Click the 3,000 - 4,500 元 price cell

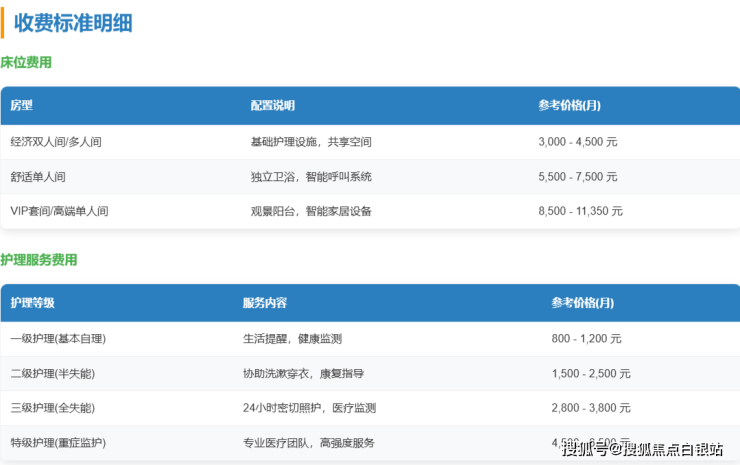coord(577,142)
